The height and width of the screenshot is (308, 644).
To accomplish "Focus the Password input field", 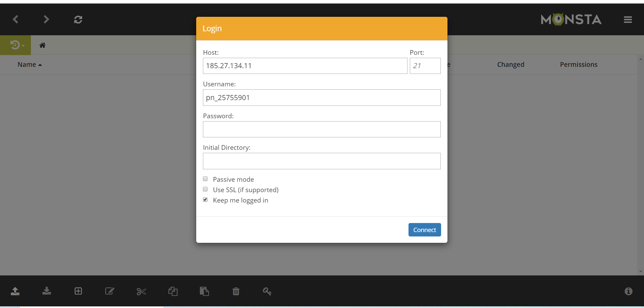I will point(322,129).
